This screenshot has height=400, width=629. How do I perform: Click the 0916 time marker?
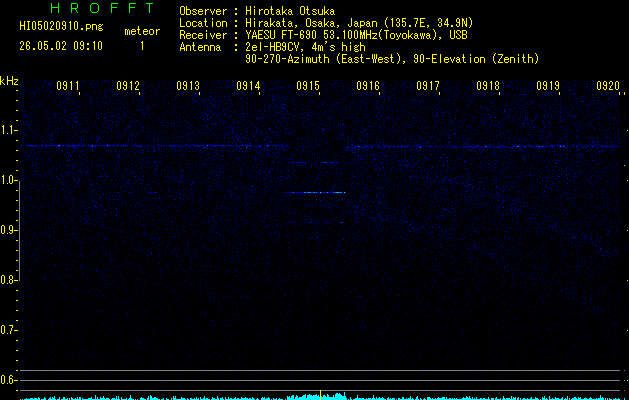pyautogui.click(x=368, y=85)
